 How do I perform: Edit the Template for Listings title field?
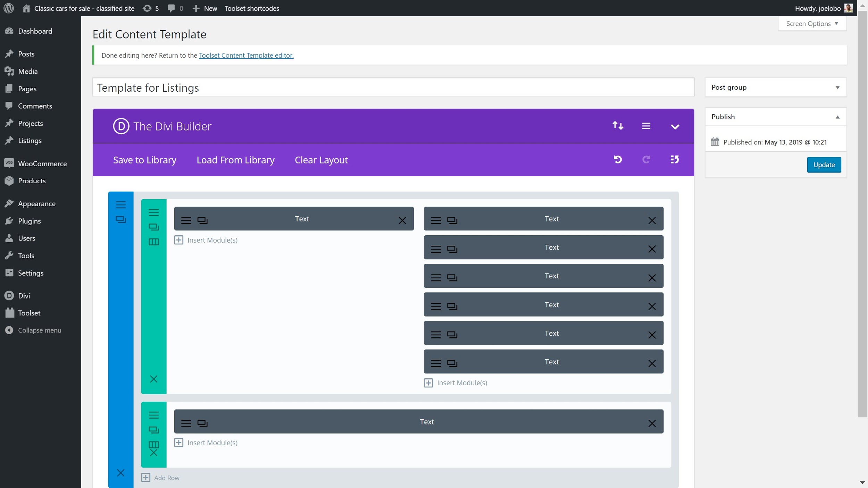point(393,87)
